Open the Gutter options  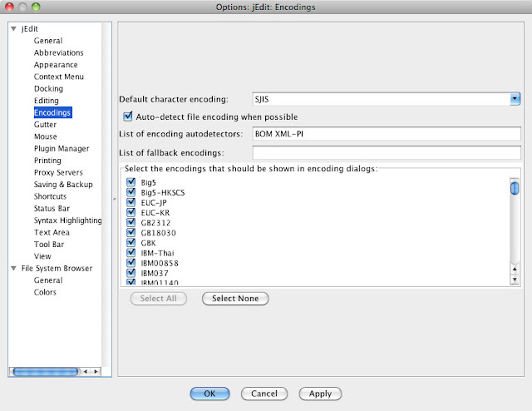[45, 125]
